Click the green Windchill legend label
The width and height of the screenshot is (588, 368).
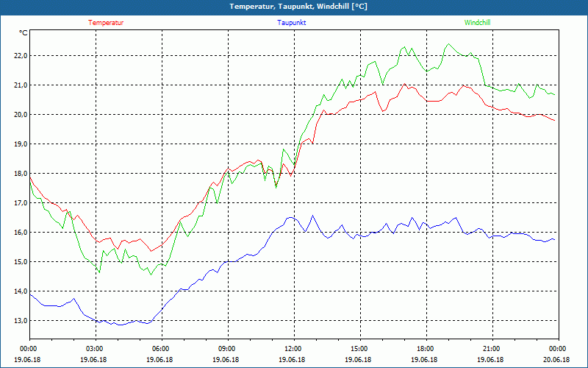click(477, 23)
